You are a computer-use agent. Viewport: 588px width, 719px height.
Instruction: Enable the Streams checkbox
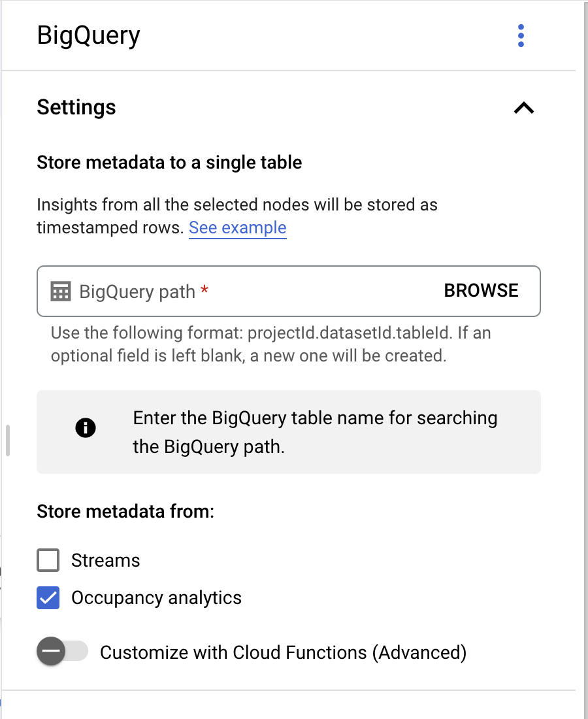coord(48,561)
